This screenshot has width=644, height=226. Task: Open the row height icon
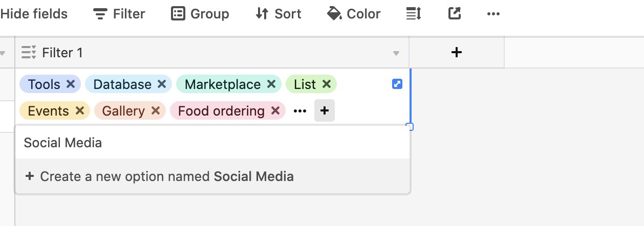pos(414,14)
